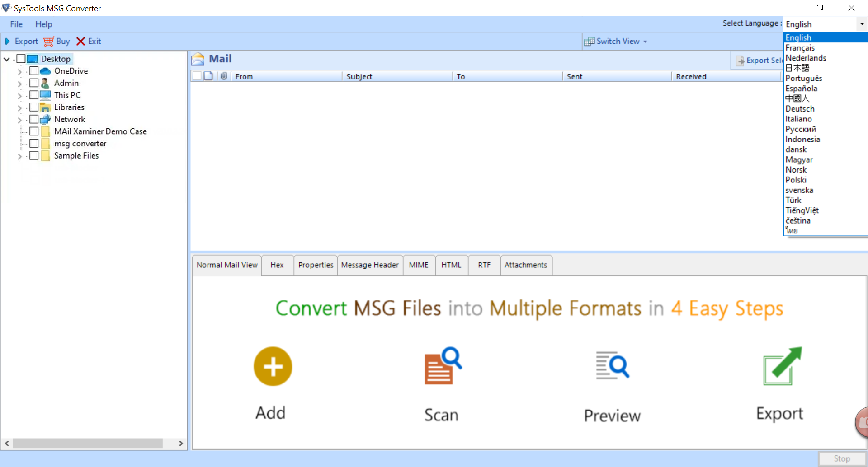This screenshot has width=868, height=467.
Task: Switch to the Message Header tab
Action: tap(370, 265)
